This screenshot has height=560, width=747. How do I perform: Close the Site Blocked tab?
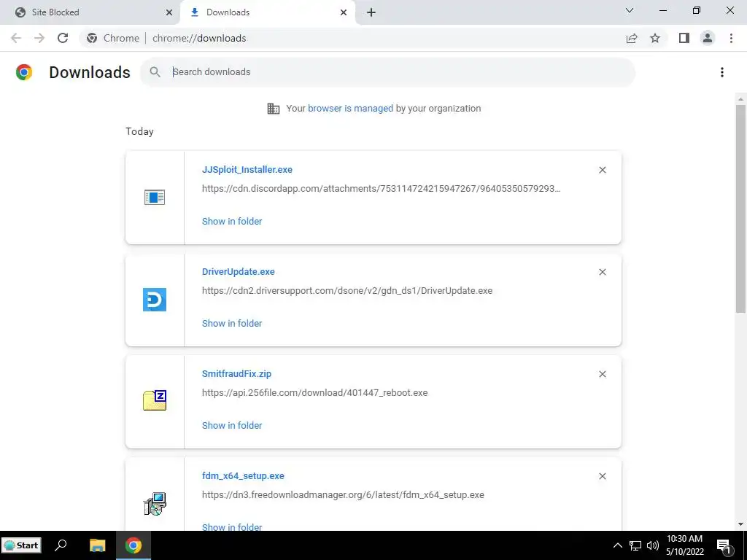[169, 12]
